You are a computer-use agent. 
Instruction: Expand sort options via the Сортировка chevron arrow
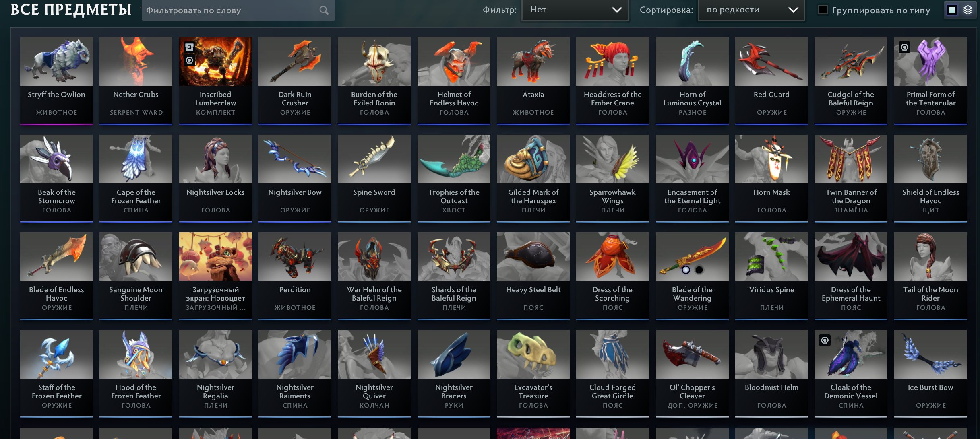click(x=793, y=10)
